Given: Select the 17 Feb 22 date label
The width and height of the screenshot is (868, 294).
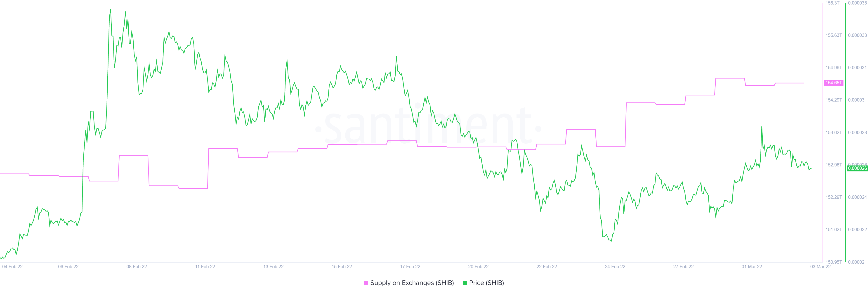Looking at the screenshot, I should click(410, 267).
